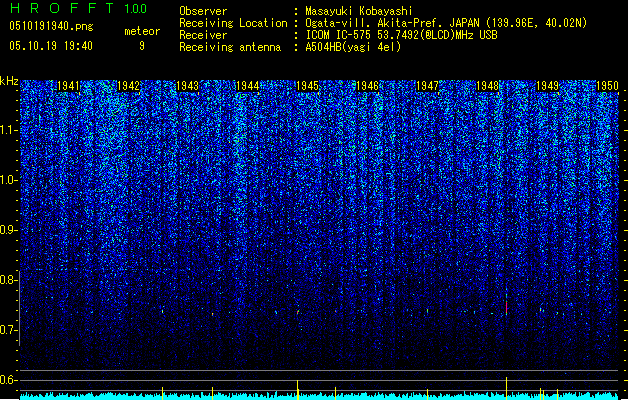This screenshot has height=400, width=629.
Task: Click the 1941 time marker
Action: pyautogui.click(x=69, y=86)
